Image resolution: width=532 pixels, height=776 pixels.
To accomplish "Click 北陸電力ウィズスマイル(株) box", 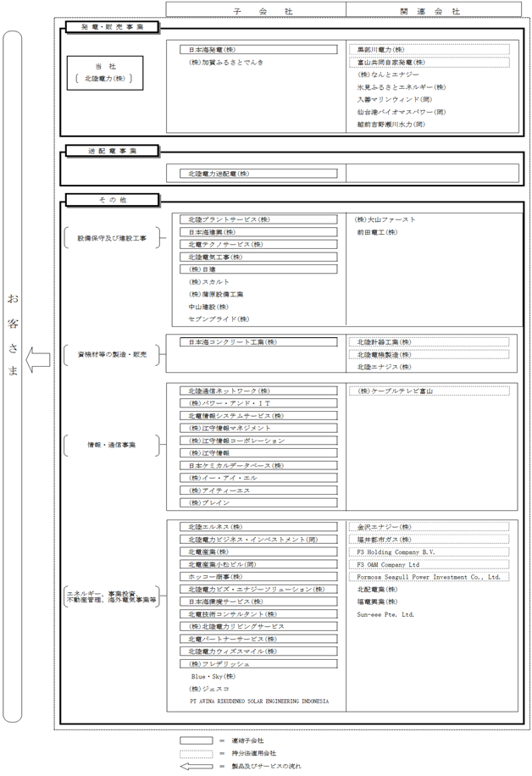I will tap(258, 651).
